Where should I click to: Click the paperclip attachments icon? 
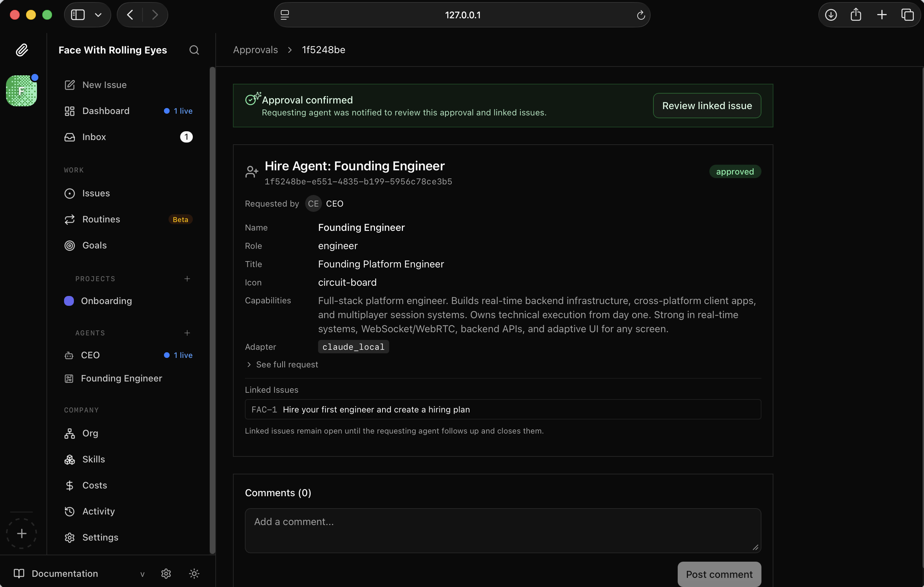(22, 50)
